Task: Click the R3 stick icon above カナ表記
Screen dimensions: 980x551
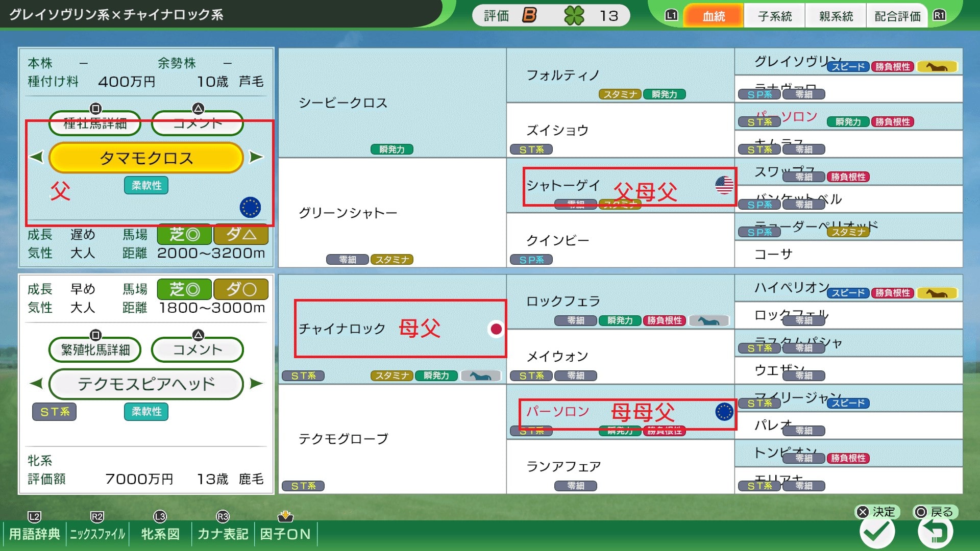Action: tap(223, 516)
